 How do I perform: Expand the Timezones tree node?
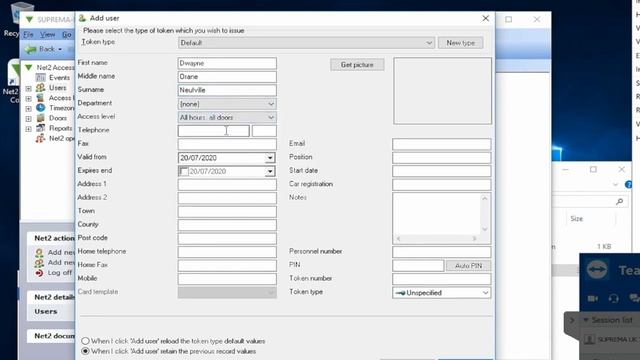(28, 109)
